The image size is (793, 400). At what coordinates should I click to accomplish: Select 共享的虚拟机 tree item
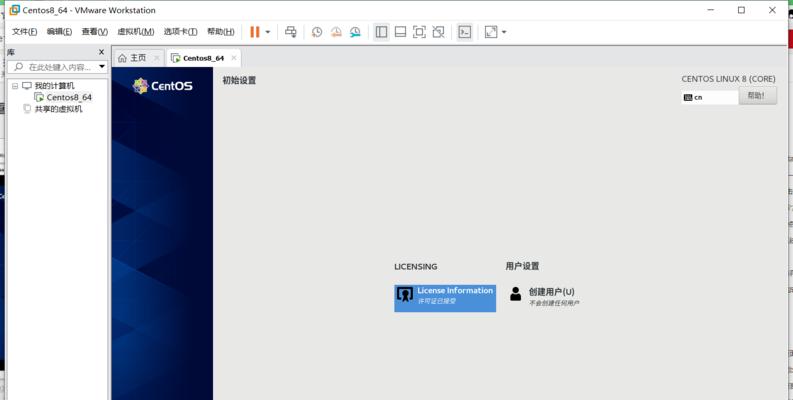[x=58, y=109]
